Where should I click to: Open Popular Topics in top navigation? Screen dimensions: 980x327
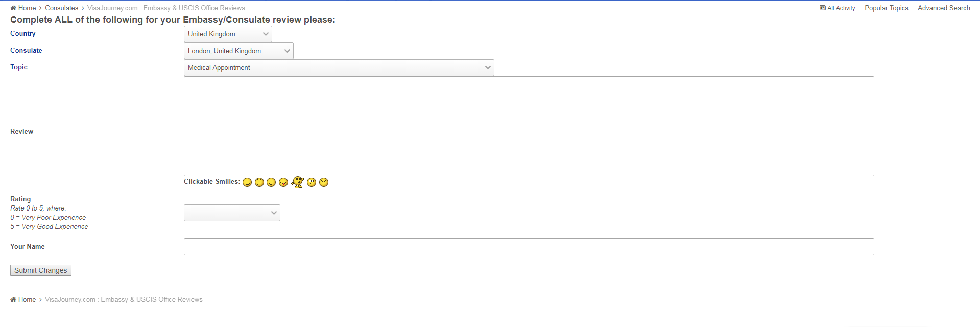pyautogui.click(x=887, y=8)
